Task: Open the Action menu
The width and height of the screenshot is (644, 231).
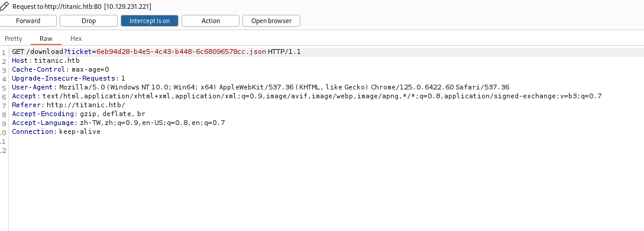Action: 211,21
